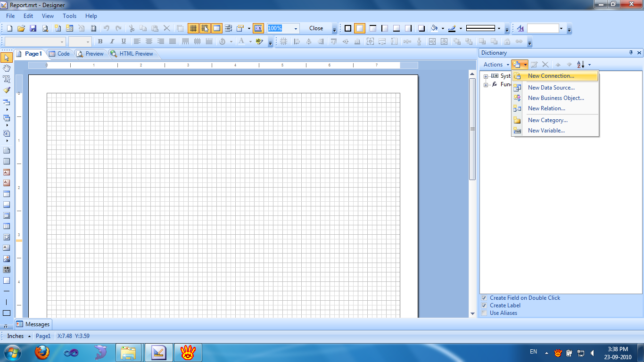Open the Style Designer icon

(x=520, y=28)
